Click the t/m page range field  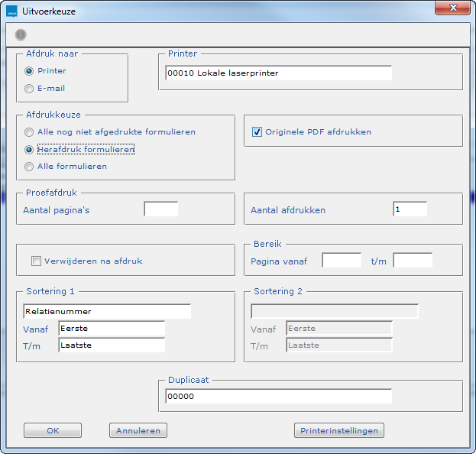point(413,261)
